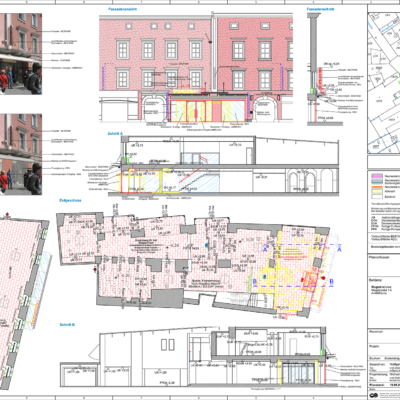400x400 pixels.
Task: Open the lower street photo of the facade
Action: click(21, 154)
